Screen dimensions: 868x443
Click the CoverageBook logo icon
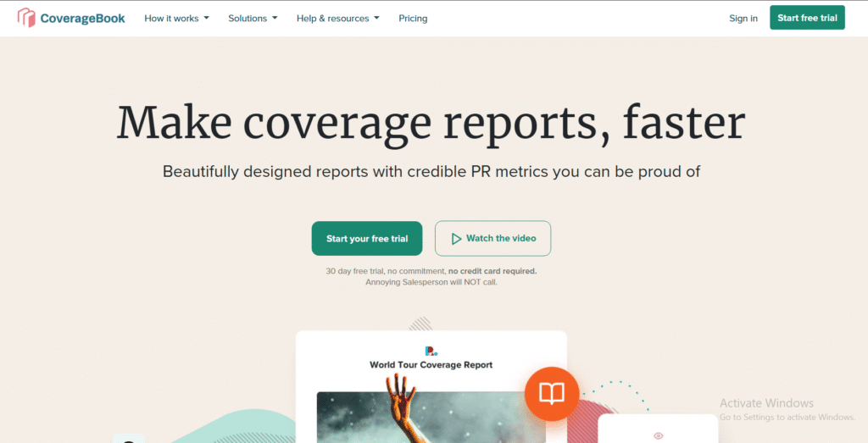(x=26, y=18)
